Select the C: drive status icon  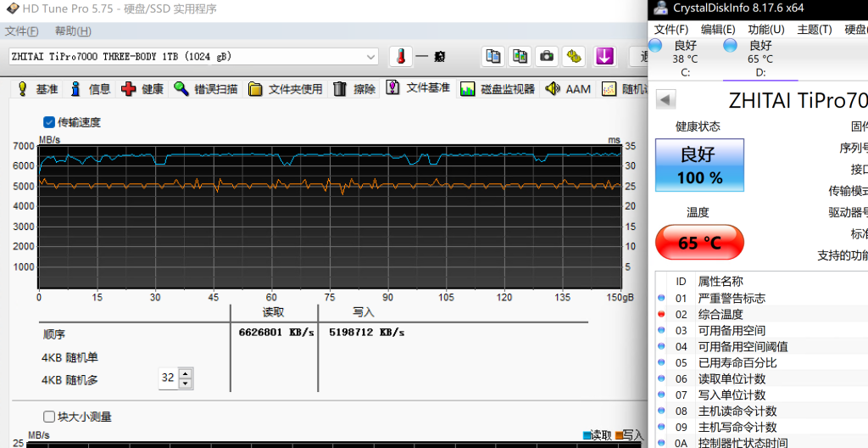coord(657,46)
